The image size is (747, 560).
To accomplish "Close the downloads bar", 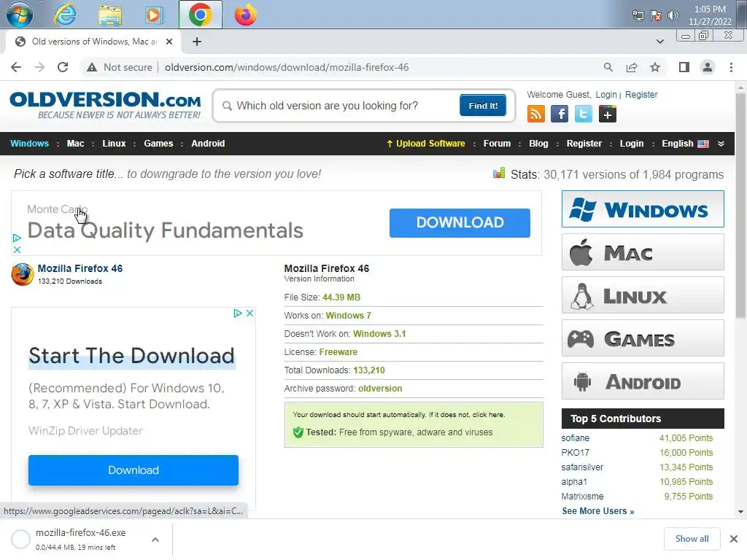I will [734, 539].
